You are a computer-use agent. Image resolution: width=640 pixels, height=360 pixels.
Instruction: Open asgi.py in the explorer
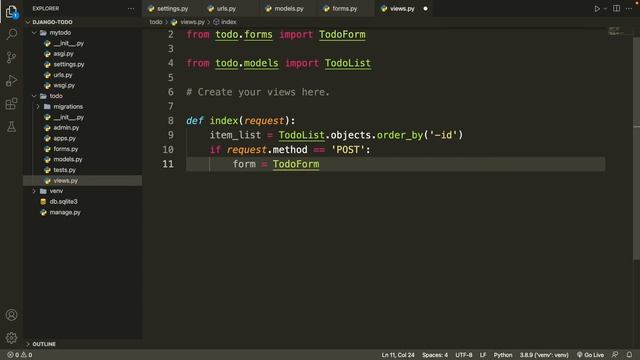(x=63, y=54)
